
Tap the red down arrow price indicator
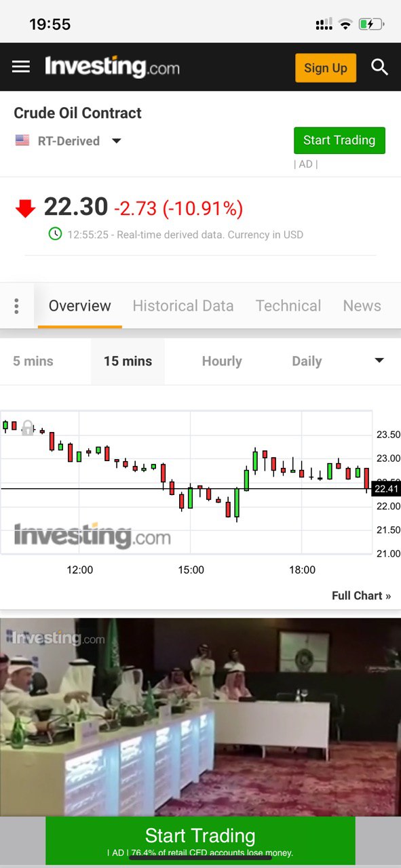point(25,208)
